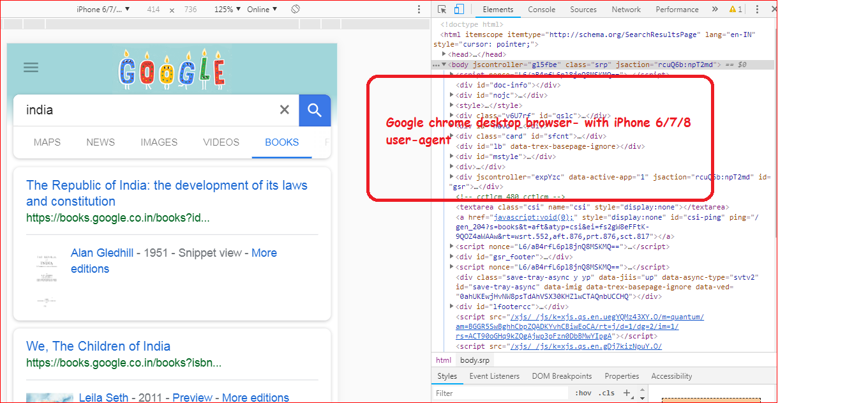
Task: Expand the div id gsr_footer node
Action: coord(452,257)
